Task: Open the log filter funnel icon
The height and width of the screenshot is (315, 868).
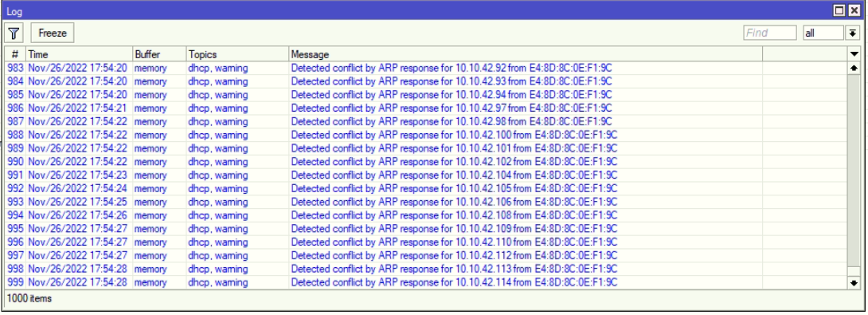Action: click(14, 33)
